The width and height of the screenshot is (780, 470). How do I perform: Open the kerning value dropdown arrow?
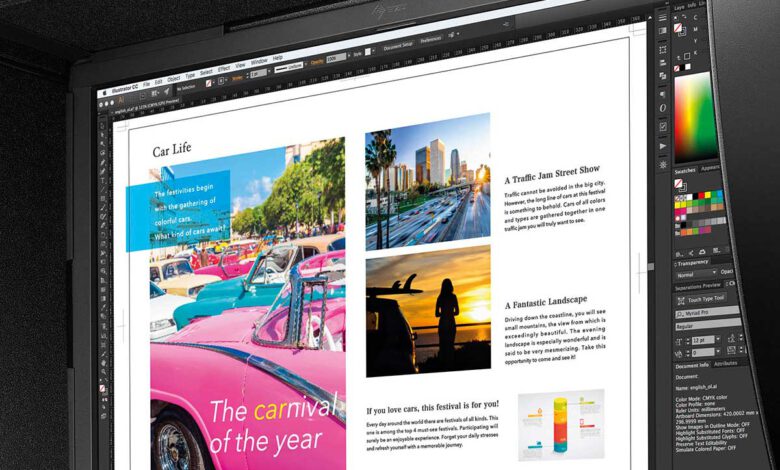click(718, 351)
